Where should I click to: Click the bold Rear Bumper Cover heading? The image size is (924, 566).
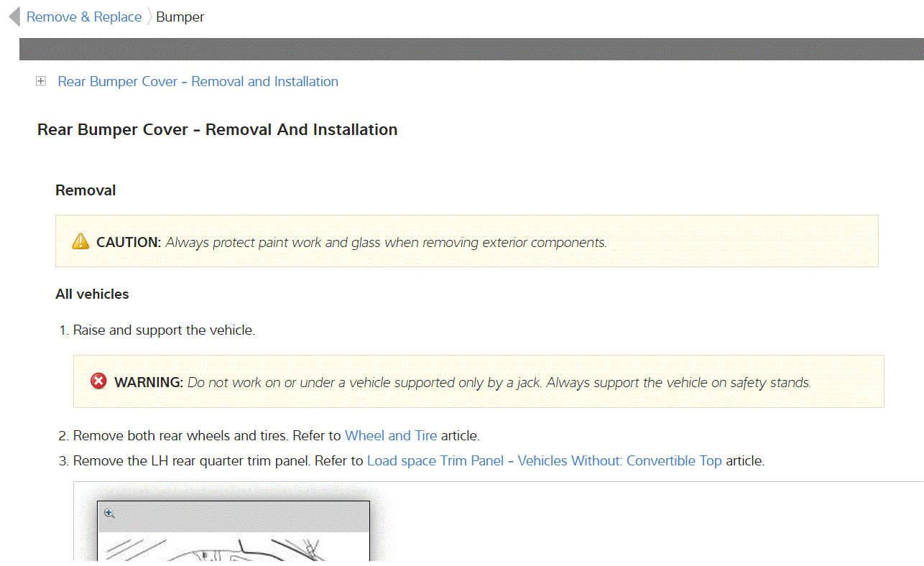coord(217,130)
